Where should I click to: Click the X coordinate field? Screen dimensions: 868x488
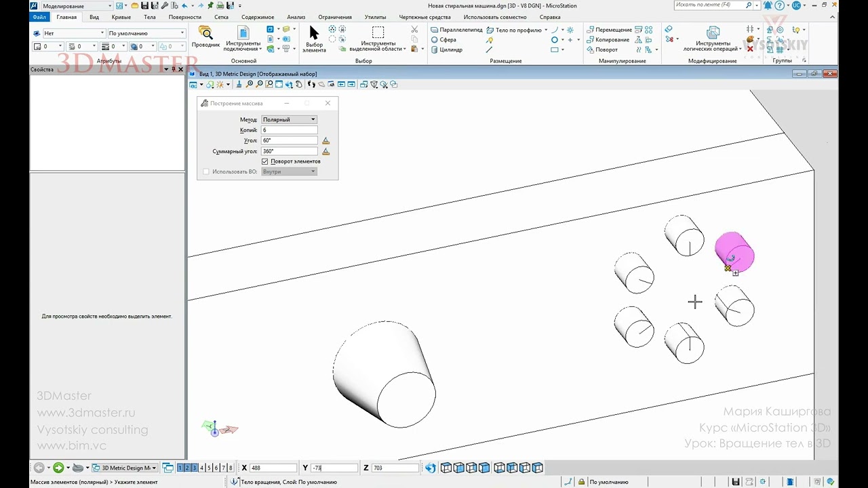(273, 468)
